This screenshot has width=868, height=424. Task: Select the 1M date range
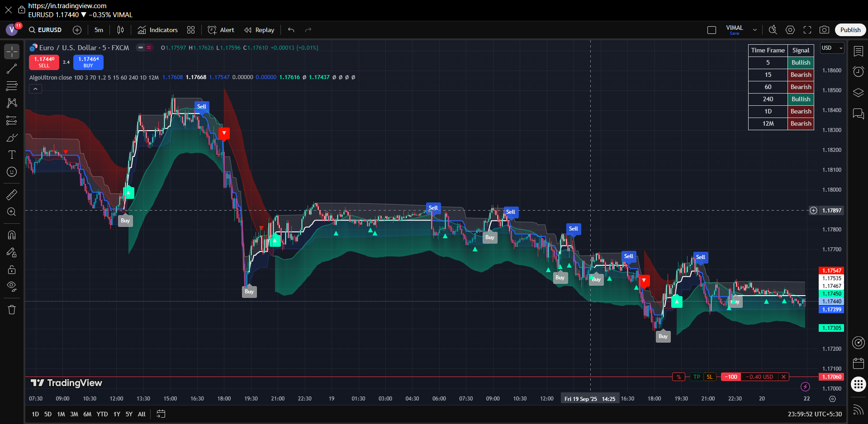click(x=61, y=414)
